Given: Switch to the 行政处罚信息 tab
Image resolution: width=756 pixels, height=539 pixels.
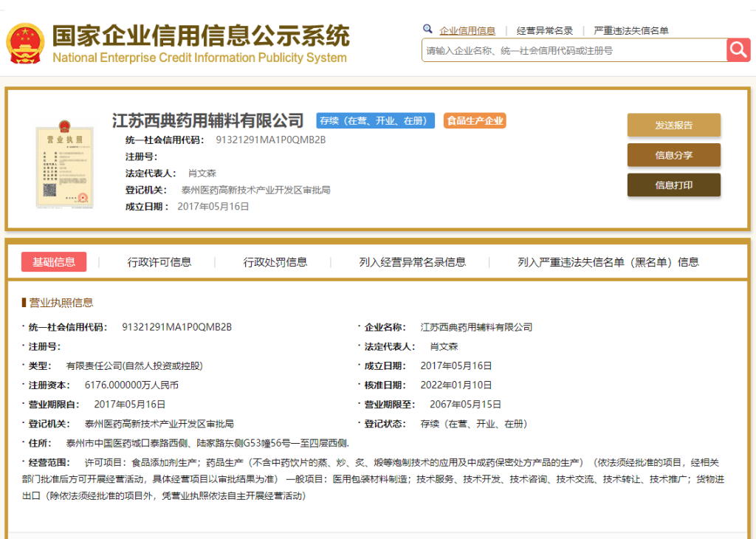Looking at the screenshot, I should pos(274,261).
